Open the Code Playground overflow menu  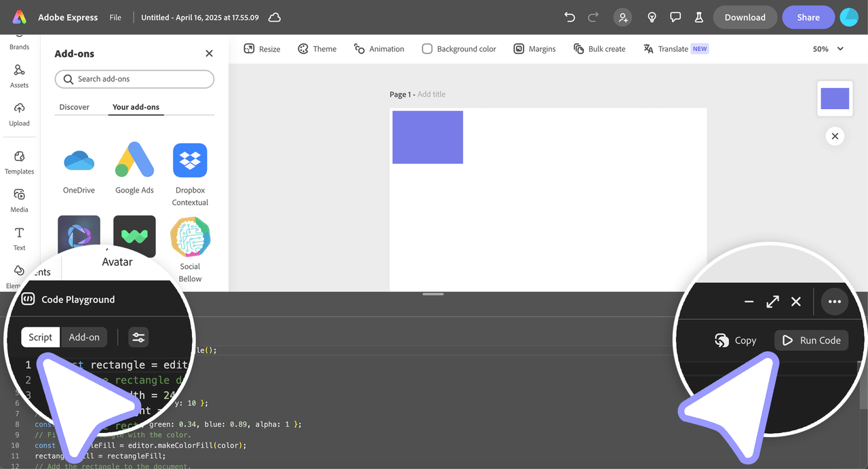point(834,301)
